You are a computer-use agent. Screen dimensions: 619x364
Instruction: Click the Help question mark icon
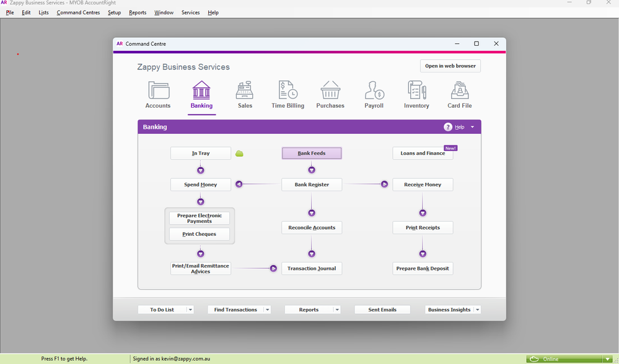click(x=448, y=127)
